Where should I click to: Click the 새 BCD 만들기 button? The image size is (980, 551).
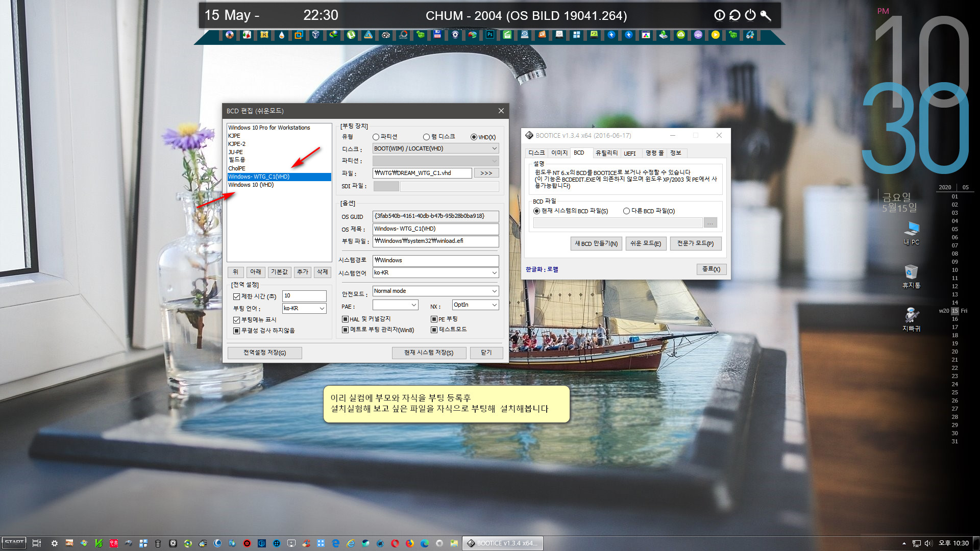click(596, 243)
